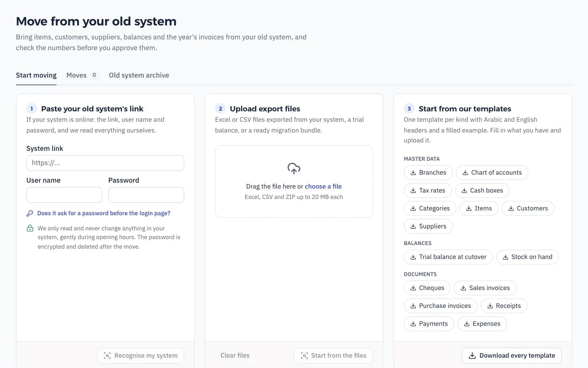Click the 'Excel, CSV and ZIP up to 20 MB each' text
Viewport: 588px width, 368px height.
coord(294,197)
